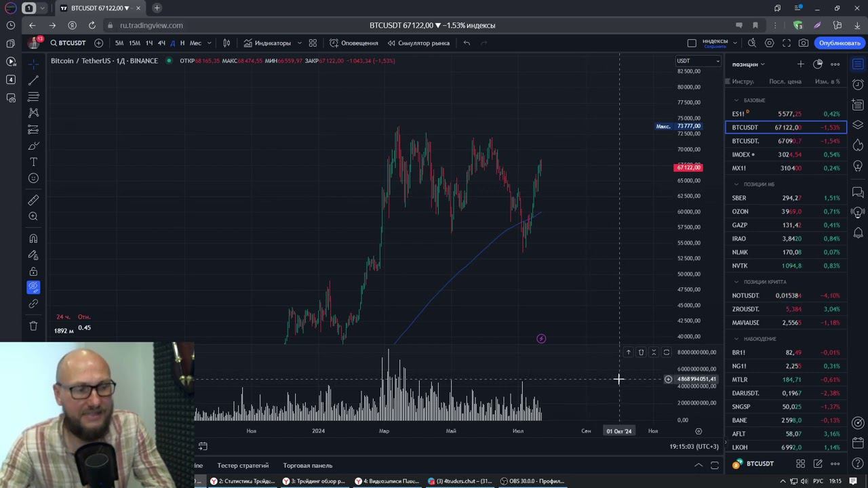Viewport: 868px width, 488px height.
Task: Publish the idea with Опубликовать
Action: tap(840, 43)
